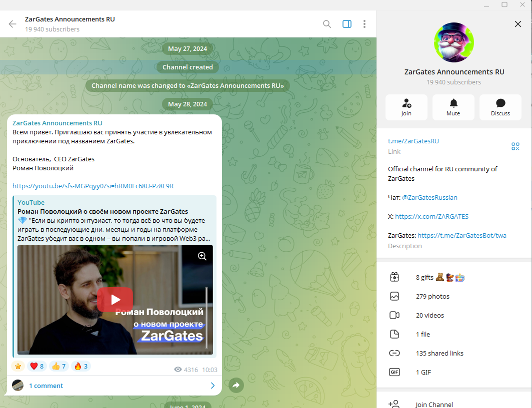Play the YouTube video preview
This screenshot has width=532, height=408.
tap(115, 300)
